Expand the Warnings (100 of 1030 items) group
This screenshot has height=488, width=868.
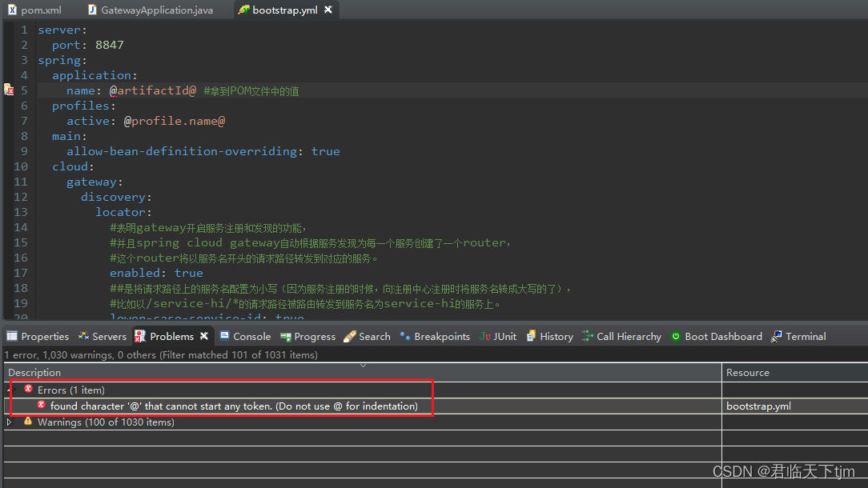click(9, 422)
